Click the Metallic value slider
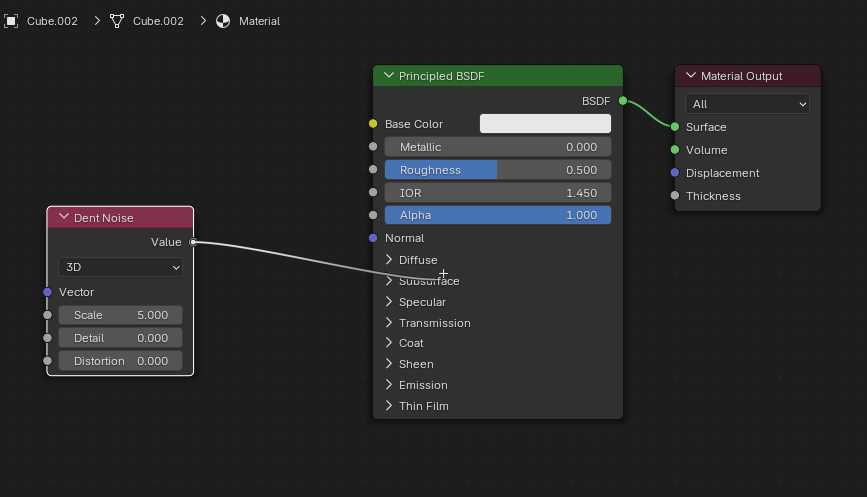The width and height of the screenshot is (867, 497). (498, 147)
